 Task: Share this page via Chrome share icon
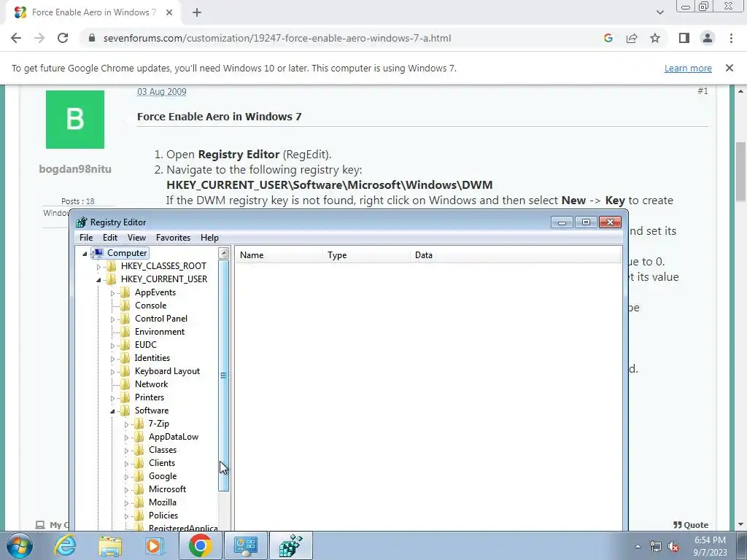(632, 38)
